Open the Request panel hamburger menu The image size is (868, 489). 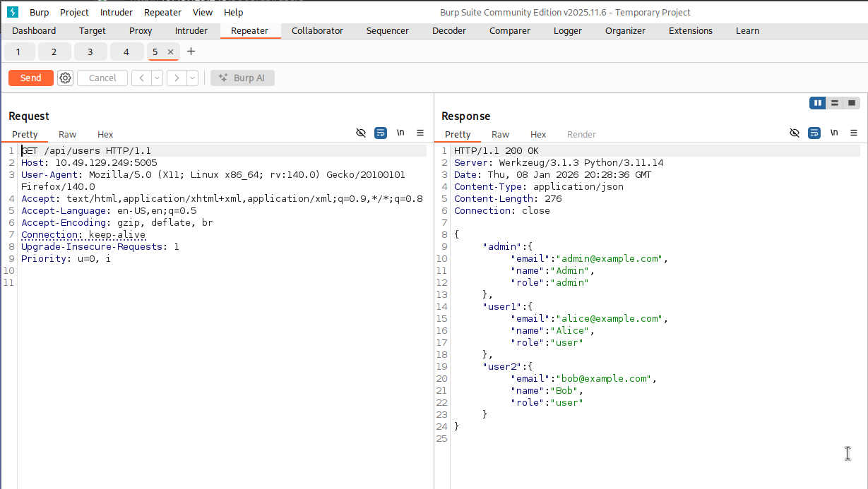click(x=420, y=133)
